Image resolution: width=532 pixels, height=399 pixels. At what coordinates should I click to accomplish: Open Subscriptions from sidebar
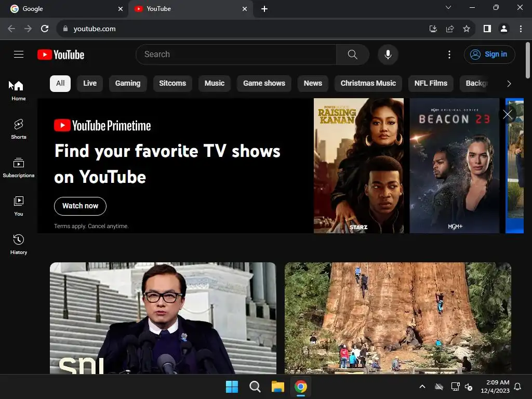[x=19, y=168]
